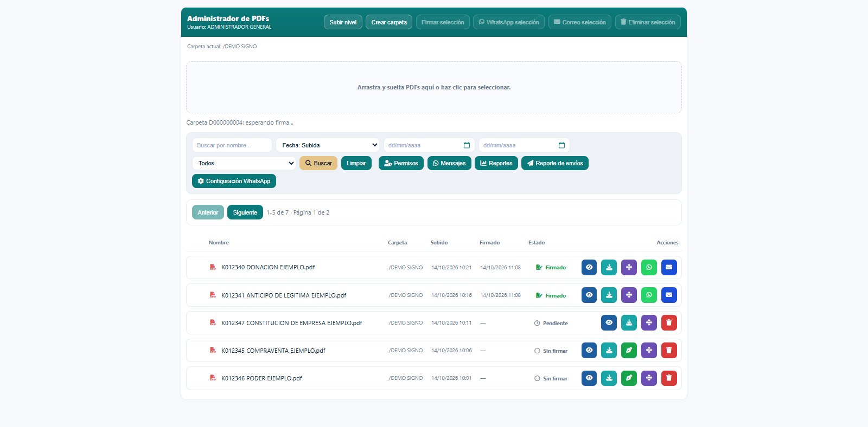Click the PDF drag-and-drop upload area
This screenshot has width=868, height=427.
tap(434, 87)
